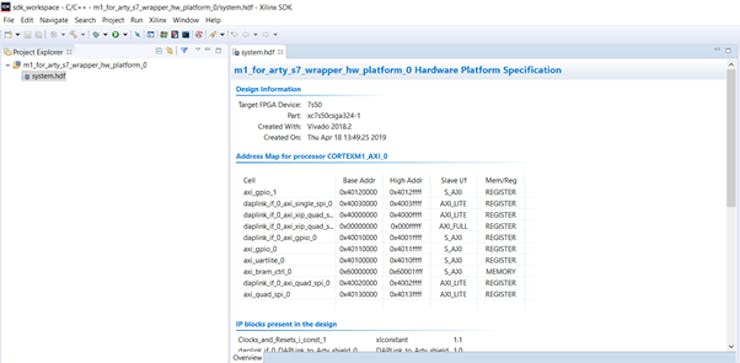This screenshot has width=740, height=363.
Task: Select the Overview tab at the bottom
Action: 247,358
